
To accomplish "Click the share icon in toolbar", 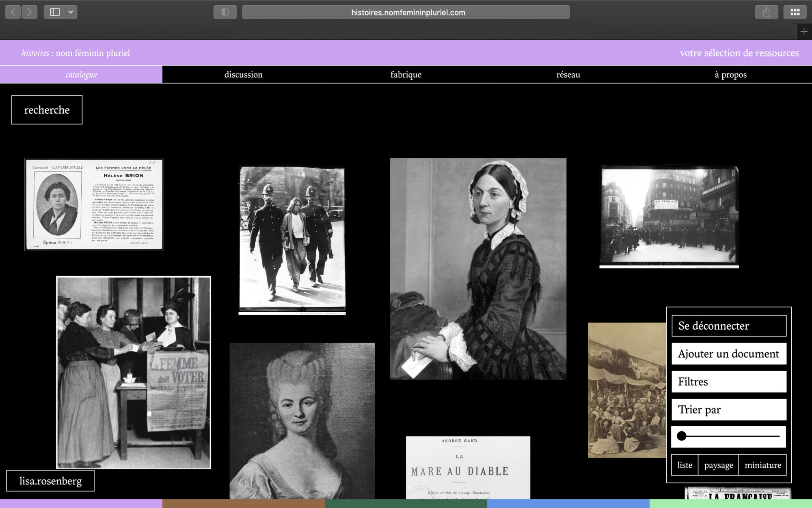I will (766, 12).
